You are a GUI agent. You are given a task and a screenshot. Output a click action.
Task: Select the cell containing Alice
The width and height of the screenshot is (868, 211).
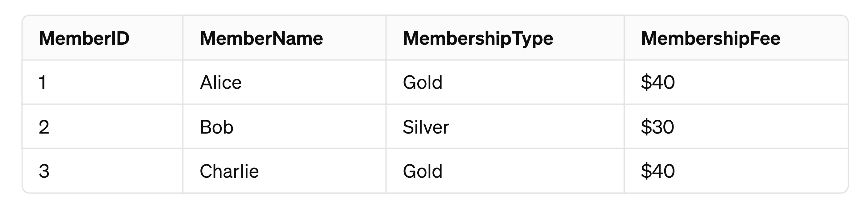pyautogui.click(x=284, y=82)
